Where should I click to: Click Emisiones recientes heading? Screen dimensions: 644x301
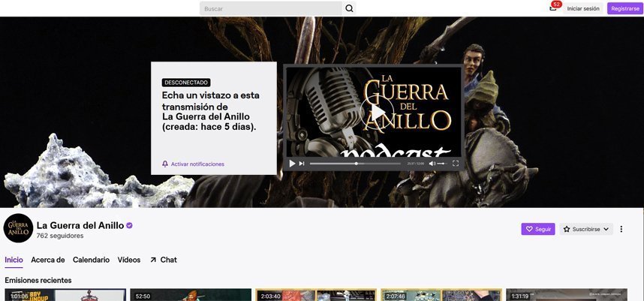[38, 280]
